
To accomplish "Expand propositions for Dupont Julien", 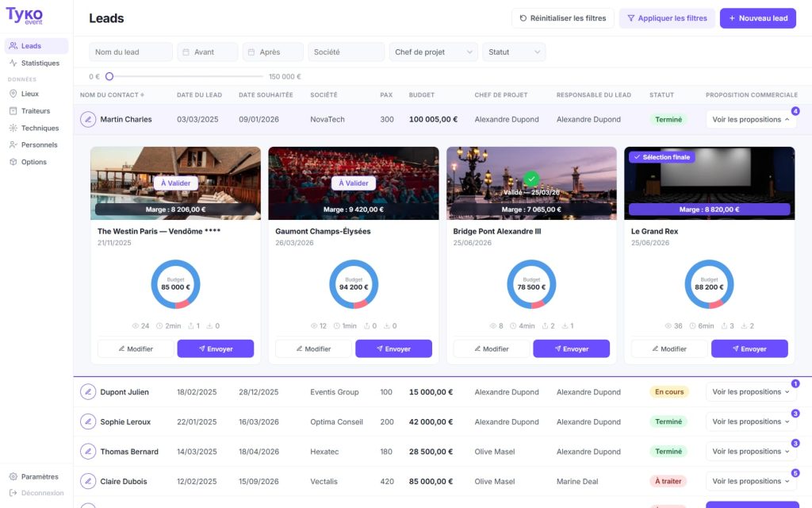I will pyautogui.click(x=750, y=392).
